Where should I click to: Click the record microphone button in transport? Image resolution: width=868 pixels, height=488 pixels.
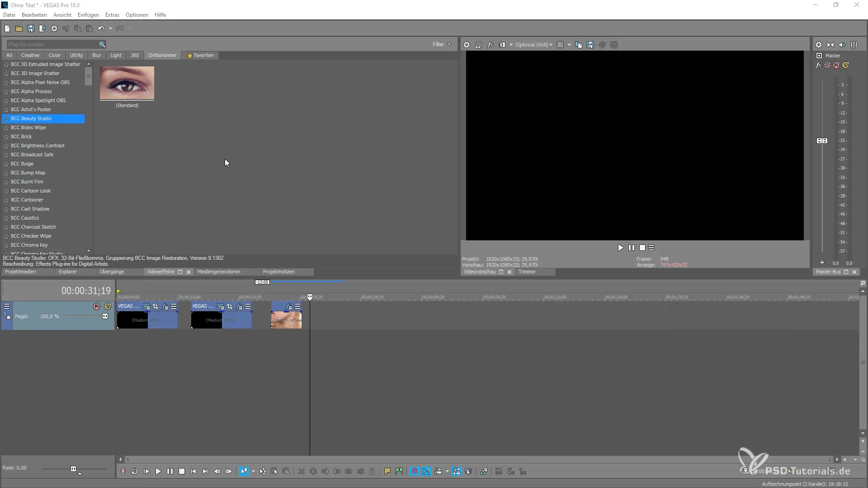pyautogui.click(x=123, y=471)
